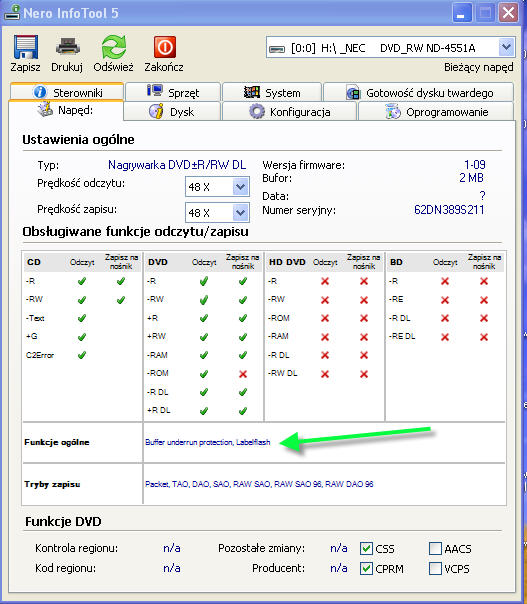Click the Napęd tab drive icon
Screen dimensions: 527x604
(x=45, y=110)
